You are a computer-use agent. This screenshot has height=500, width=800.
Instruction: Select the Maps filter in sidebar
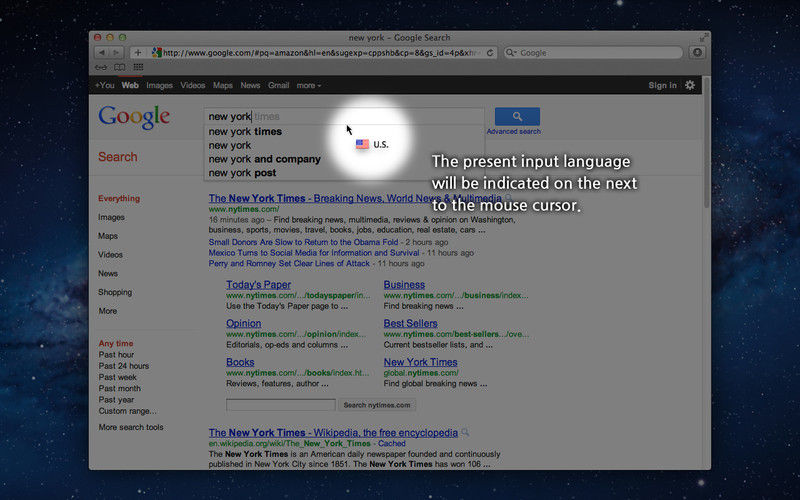(108, 236)
